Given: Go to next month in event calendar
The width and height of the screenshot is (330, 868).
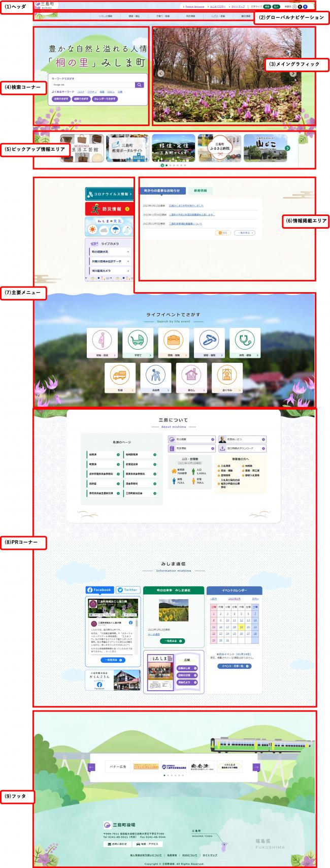Looking at the screenshot, I should click(255, 599).
